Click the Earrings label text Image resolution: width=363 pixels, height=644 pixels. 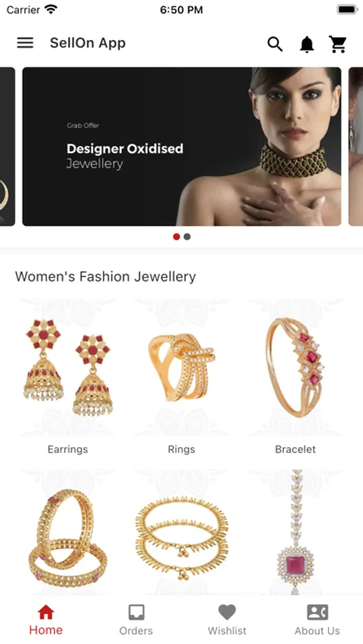[68, 449]
